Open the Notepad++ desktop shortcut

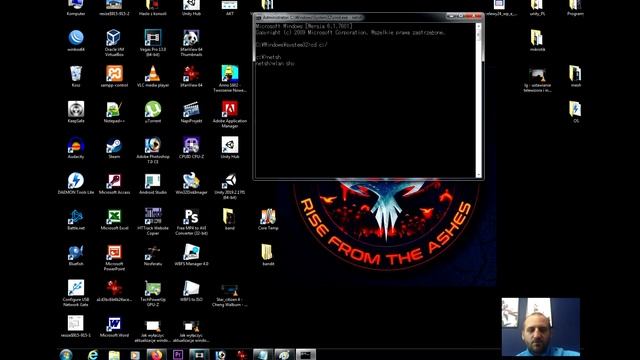click(x=114, y=112)
